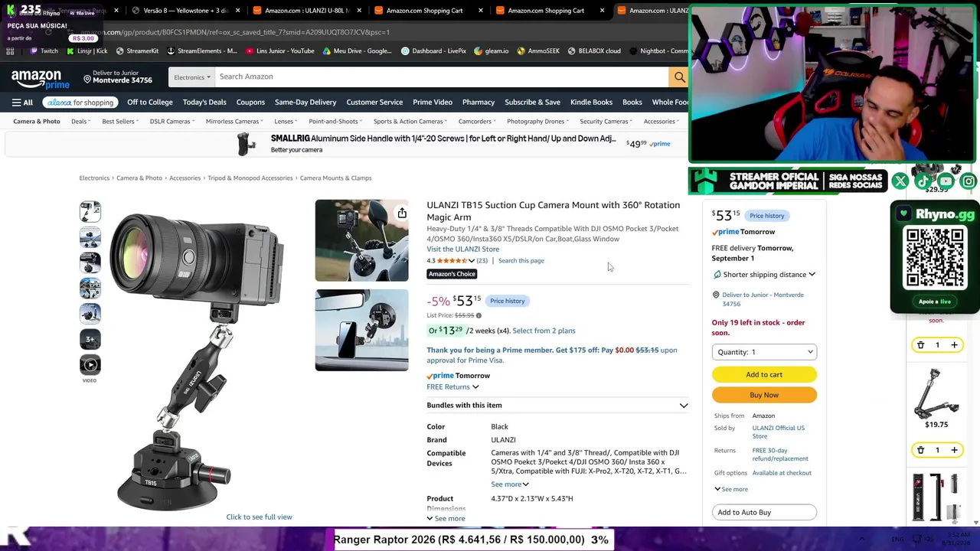Open the Electronics search category dropdown
This screenshot has width=980, height=551.
coord(191,77)
